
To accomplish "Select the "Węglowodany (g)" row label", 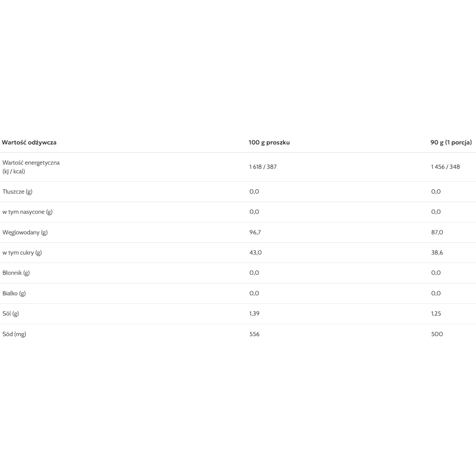I will (x=25, y=232).
